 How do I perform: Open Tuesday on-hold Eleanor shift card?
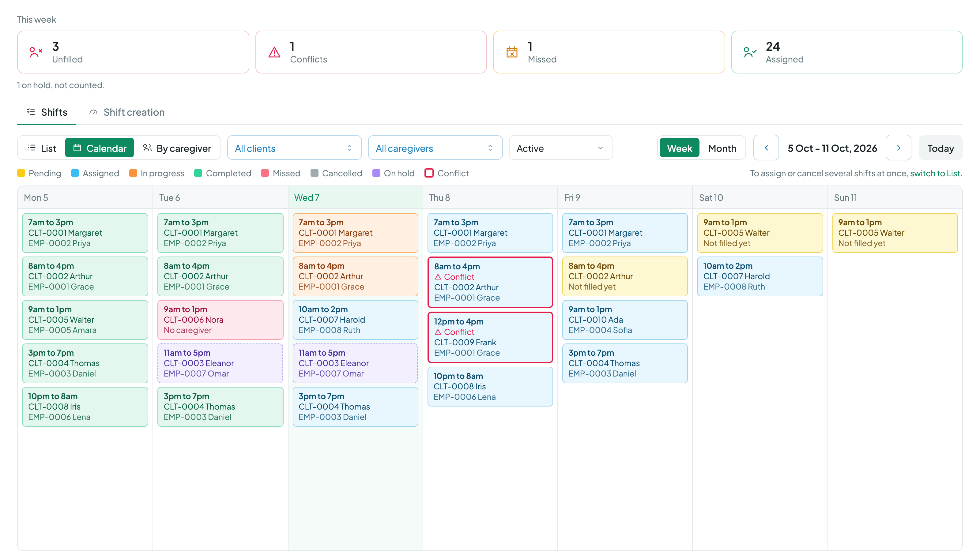click(220, 363)
